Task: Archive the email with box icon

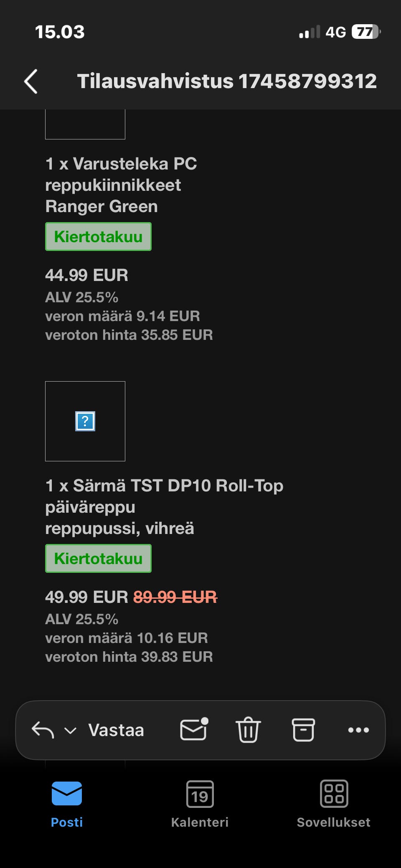Action: coord(303,730)
